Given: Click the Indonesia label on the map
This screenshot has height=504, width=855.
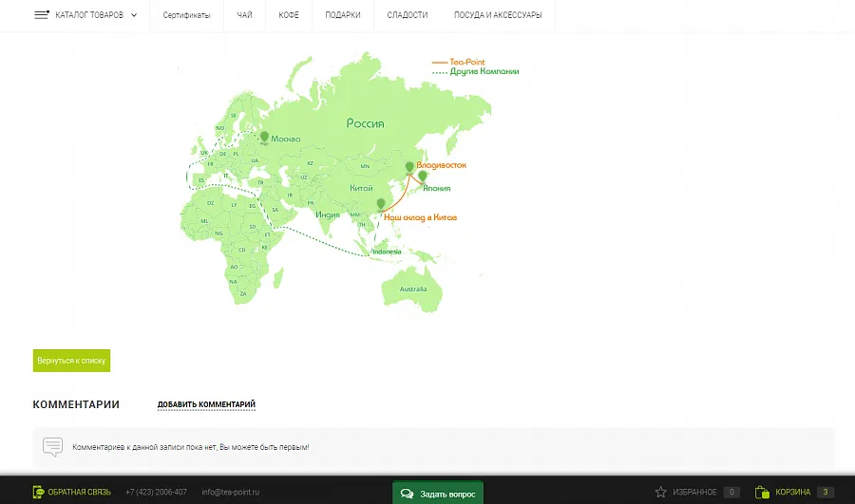Looking at the screenshot, I should [387, 252].
